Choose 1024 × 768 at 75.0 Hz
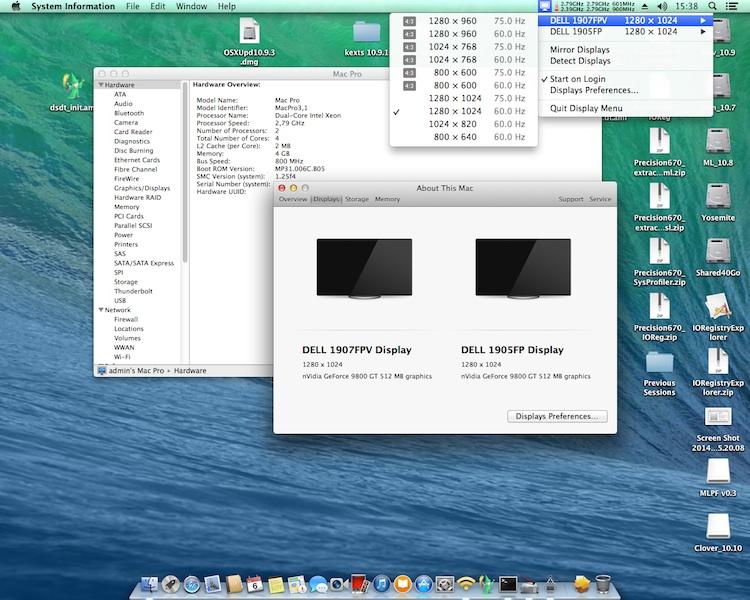The width and height of the screenshot is (750, 600). click(463, 47)
